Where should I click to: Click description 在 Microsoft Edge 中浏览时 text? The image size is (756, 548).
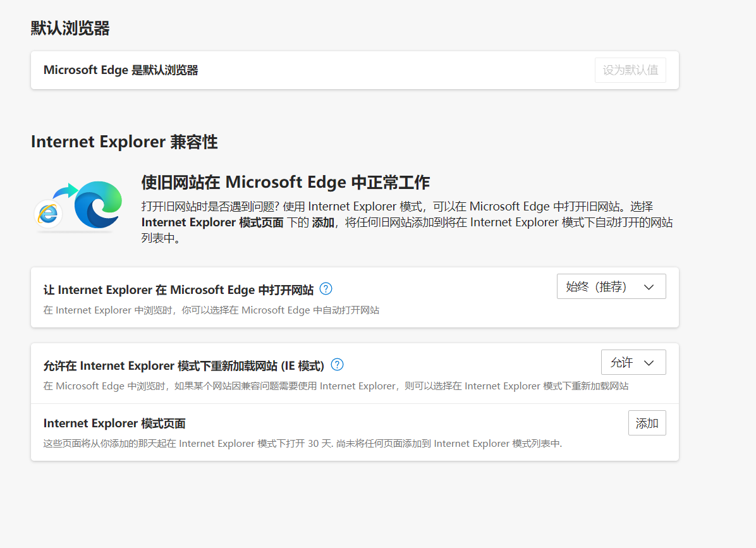[336, 386]
